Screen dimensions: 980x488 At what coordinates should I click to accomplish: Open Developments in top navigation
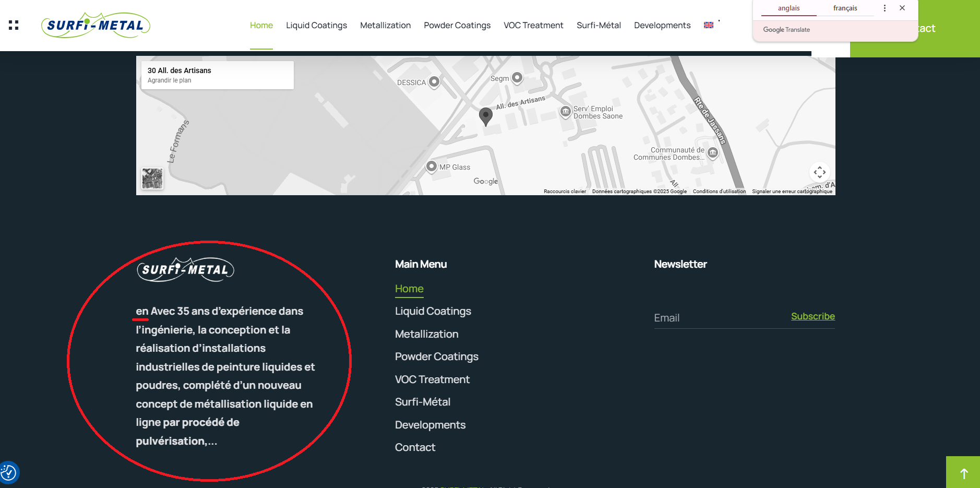(662, 25)
